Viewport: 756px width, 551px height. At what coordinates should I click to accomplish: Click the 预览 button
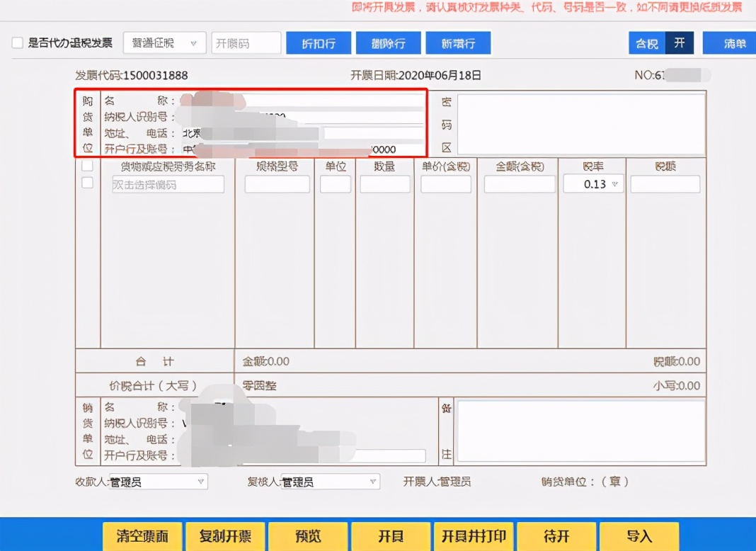(x=308, y=536)
